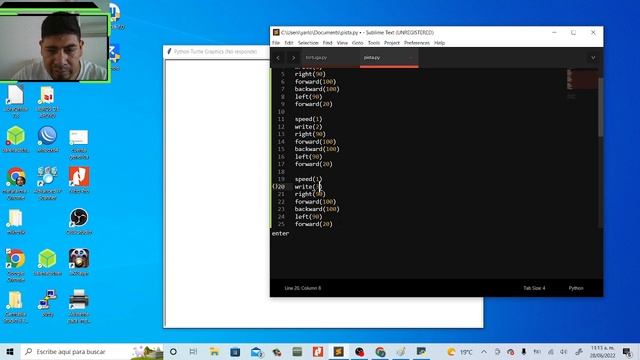Click the Sublime Text minimap
Image resolution: width=640 pixels, height=360 pixels.
pyautogui.click(x=582, y=84)
